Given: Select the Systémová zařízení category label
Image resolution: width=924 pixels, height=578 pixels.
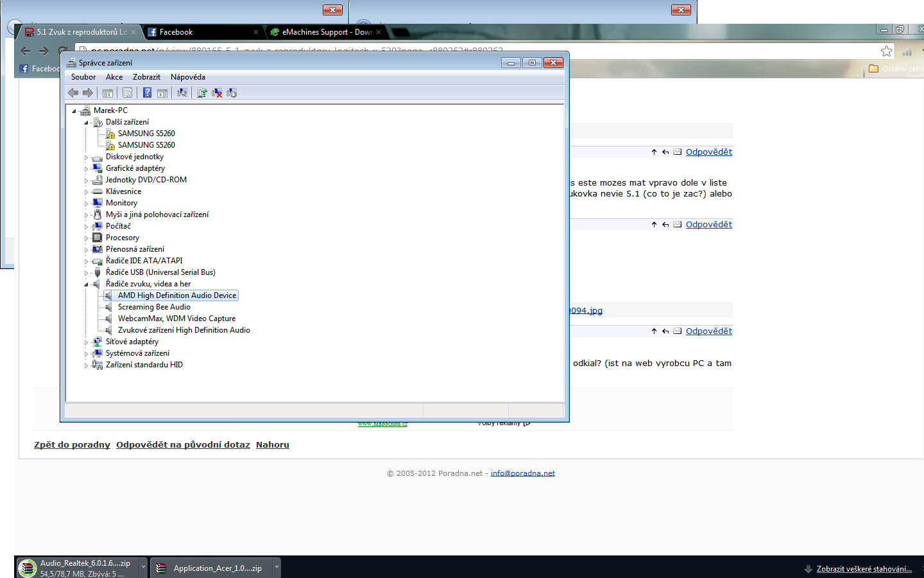Looking at the screenshot, I should tap(137, 353).
